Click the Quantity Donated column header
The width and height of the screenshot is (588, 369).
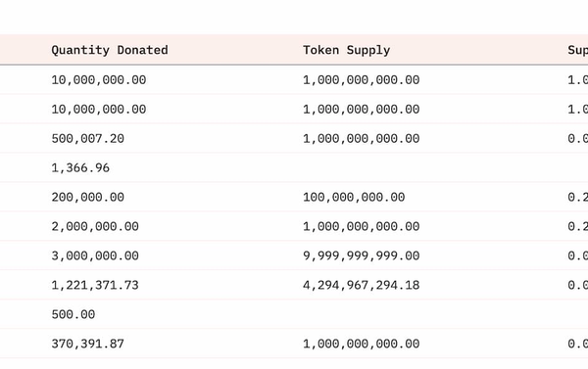[110, 50]
